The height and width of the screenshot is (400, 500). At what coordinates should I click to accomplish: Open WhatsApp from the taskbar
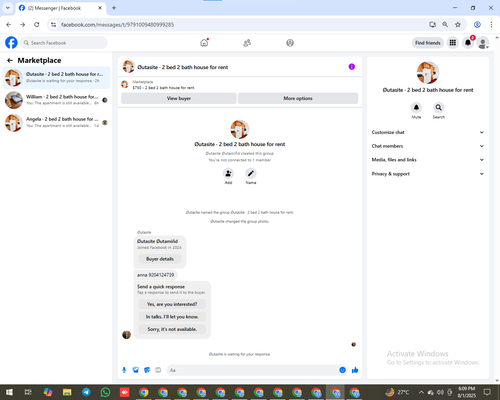[105, 392]
